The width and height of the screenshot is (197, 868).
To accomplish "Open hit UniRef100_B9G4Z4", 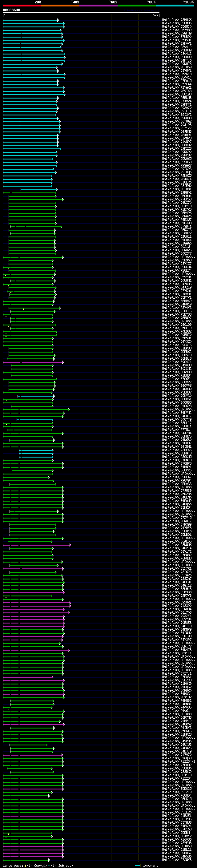I will click(177, 362).
